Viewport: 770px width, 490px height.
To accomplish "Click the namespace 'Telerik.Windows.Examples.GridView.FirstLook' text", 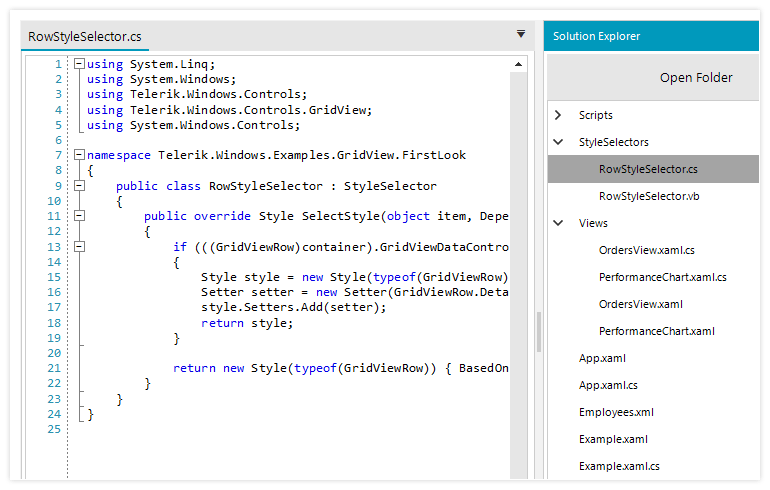I will [312, 155].
